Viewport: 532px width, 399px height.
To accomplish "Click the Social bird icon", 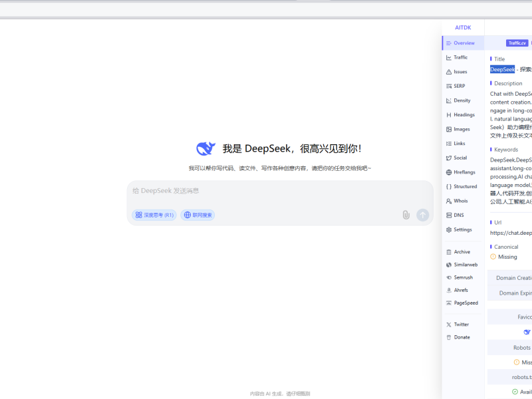I will tap(449, 158).
